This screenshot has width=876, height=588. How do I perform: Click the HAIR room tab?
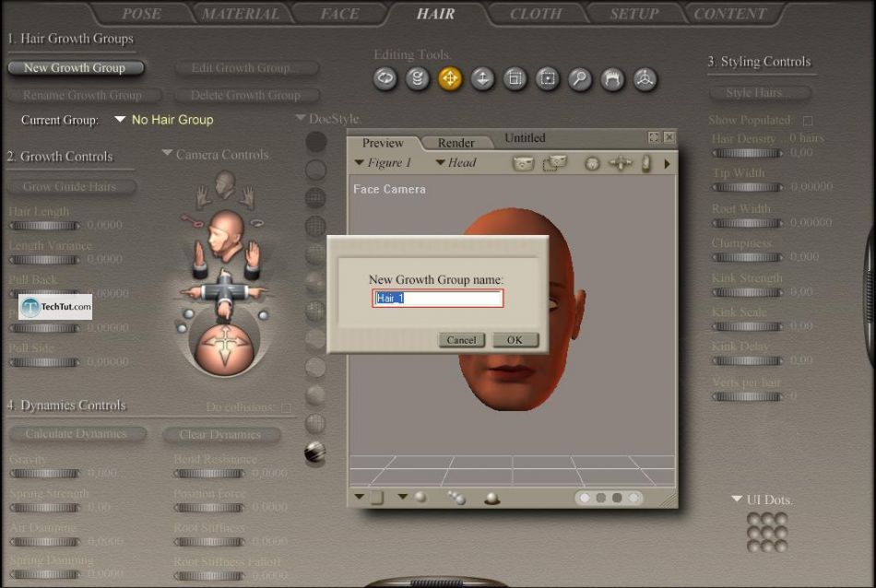(436, 14)
